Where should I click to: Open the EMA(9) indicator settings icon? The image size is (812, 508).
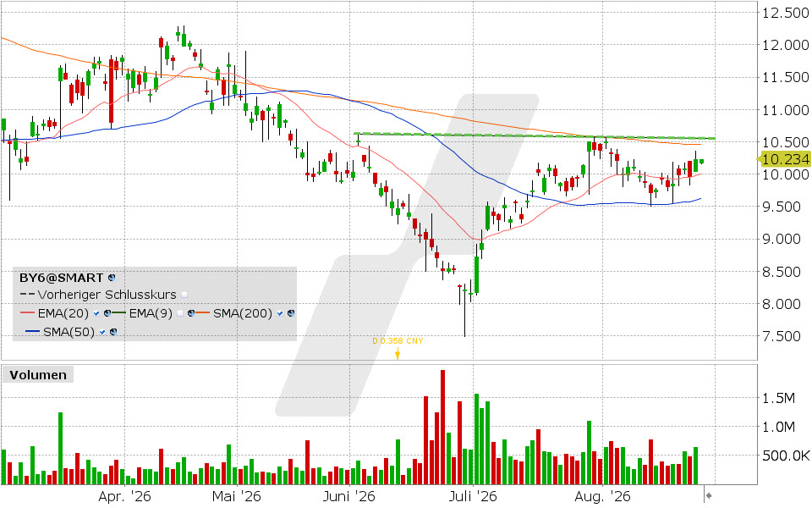tap(191, 313)
